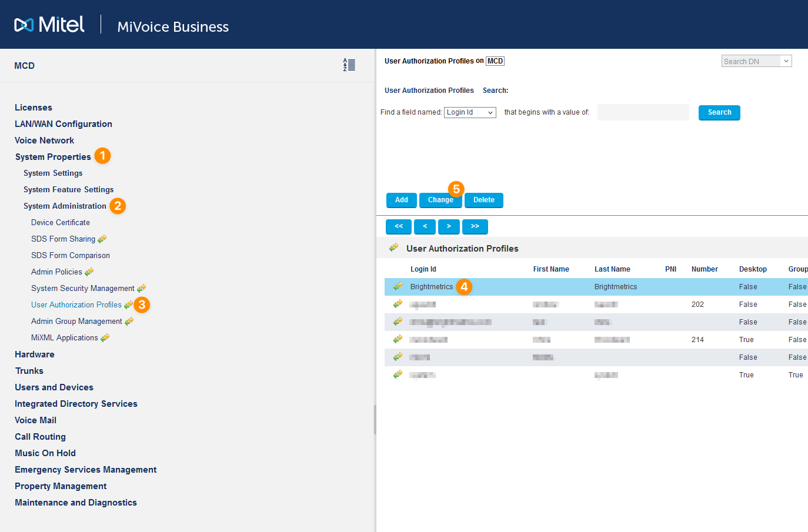
Task: Expand Maintenance and Diagnostics menu
Action: (x=76, y=503)
